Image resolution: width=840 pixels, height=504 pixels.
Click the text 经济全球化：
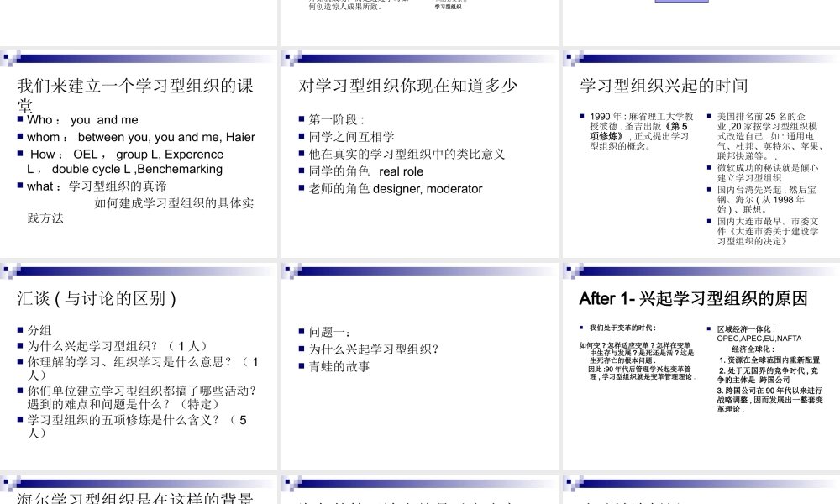pyautogui.click(x=753, y=349)
